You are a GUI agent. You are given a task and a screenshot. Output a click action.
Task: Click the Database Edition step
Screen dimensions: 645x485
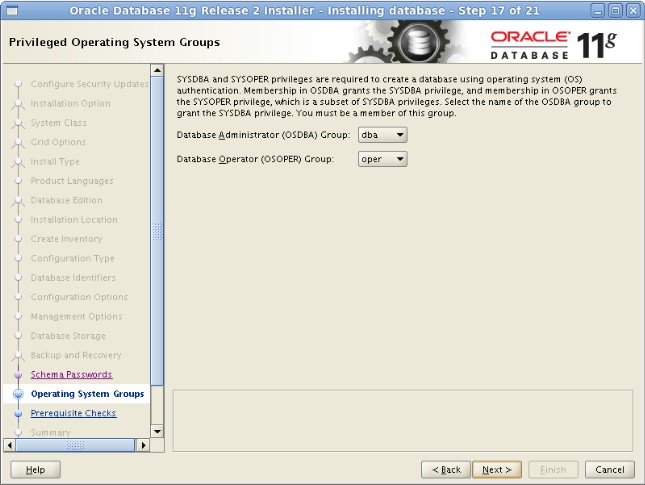click(67, 200)
